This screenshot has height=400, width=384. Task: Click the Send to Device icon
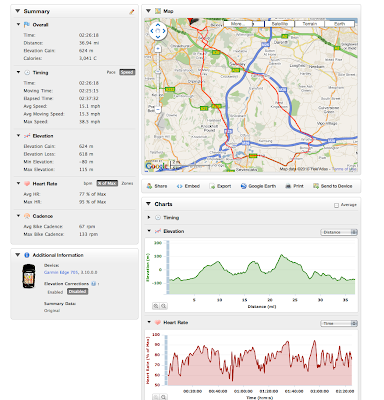pyautogui.click(x=316, y=186)
